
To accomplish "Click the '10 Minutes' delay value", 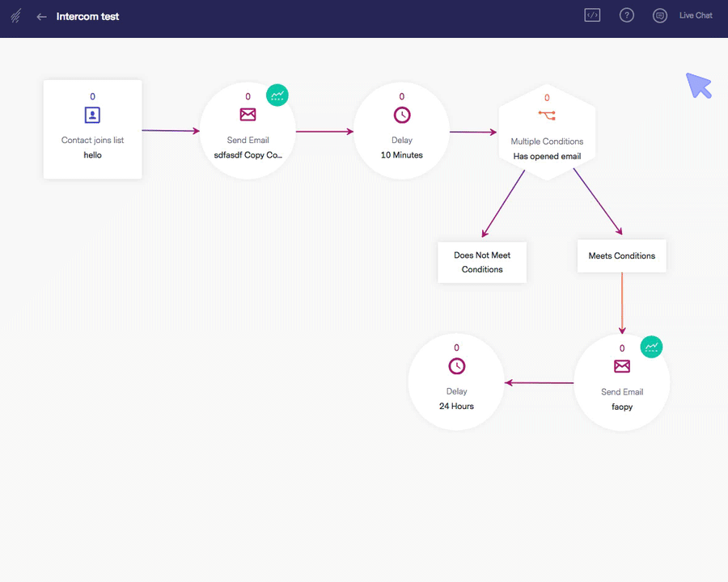I will (x=401, y=155).
